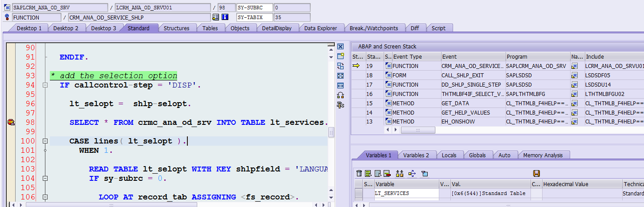Click the list icon with red marker
The image size is (644, 207).
tap(387, 173)
